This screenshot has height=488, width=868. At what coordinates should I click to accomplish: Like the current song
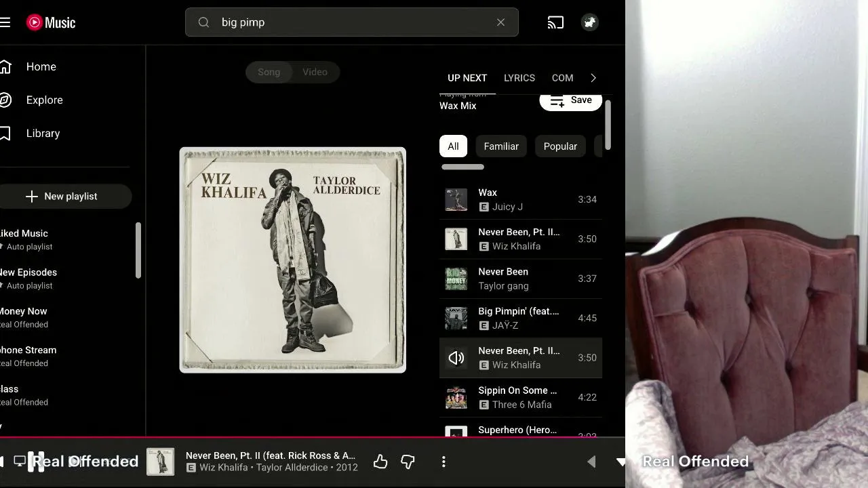pos(380,462)
